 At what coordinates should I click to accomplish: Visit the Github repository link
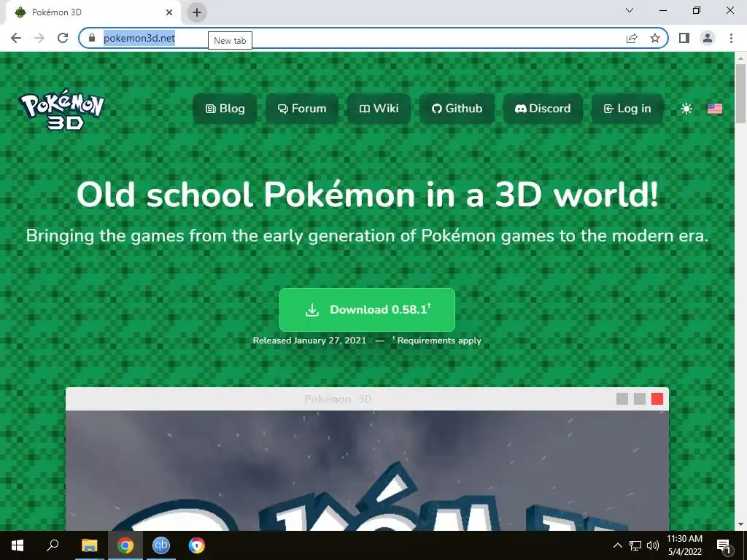[x=457, y=109]
